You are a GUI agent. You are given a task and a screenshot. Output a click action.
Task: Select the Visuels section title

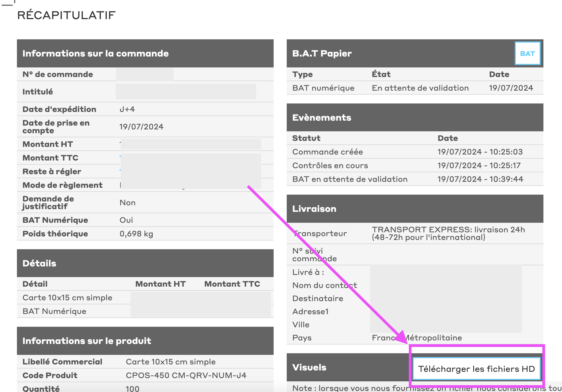pos(309,367)
